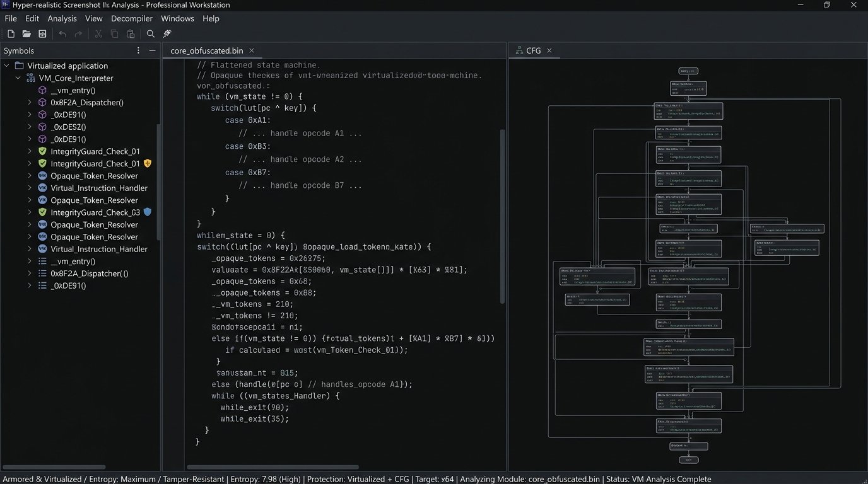The image size is (868, 484).
Task: Expand the __vm_entry() entry with list icon
Action: coord(30,261)
